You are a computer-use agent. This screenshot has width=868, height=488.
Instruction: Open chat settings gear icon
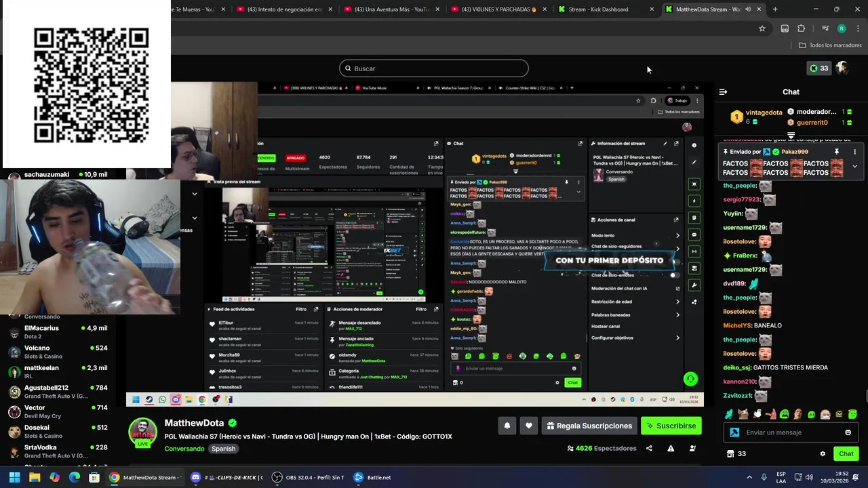(823, 453)
